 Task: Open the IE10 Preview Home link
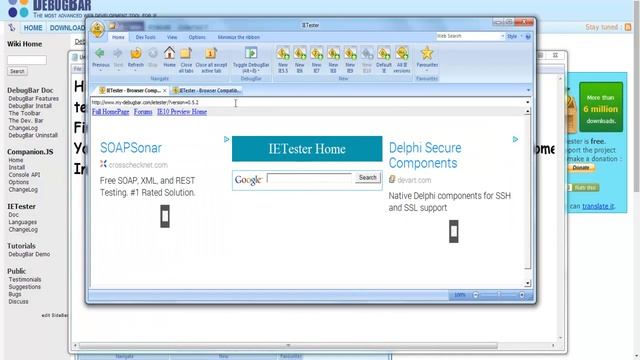182,112
